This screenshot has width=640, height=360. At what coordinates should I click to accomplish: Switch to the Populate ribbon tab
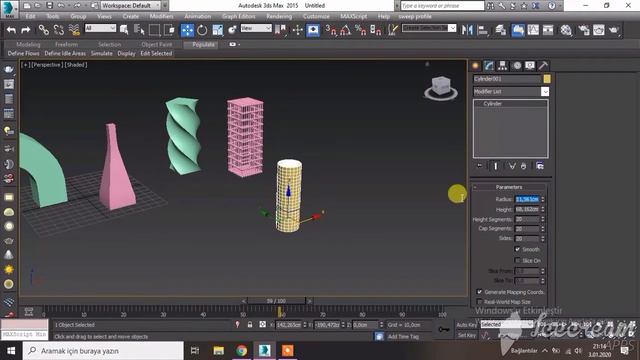pyautogui.click(x=203, y=44)
